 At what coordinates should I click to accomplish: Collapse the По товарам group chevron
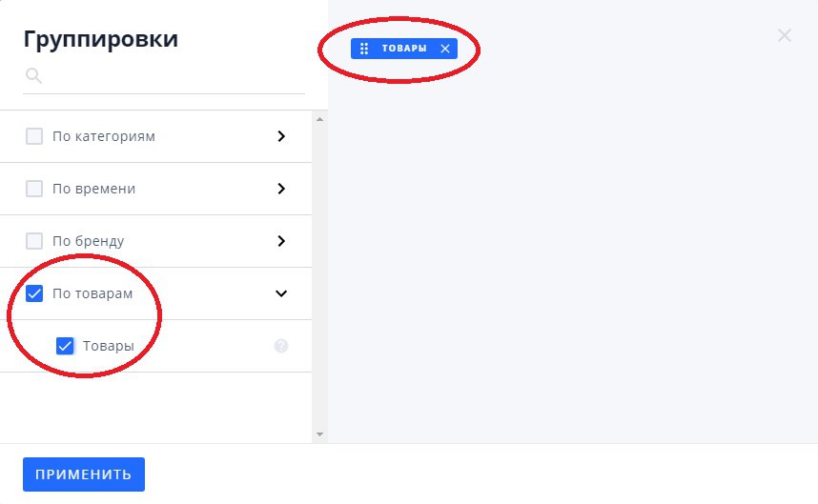(x=281, y=293)
